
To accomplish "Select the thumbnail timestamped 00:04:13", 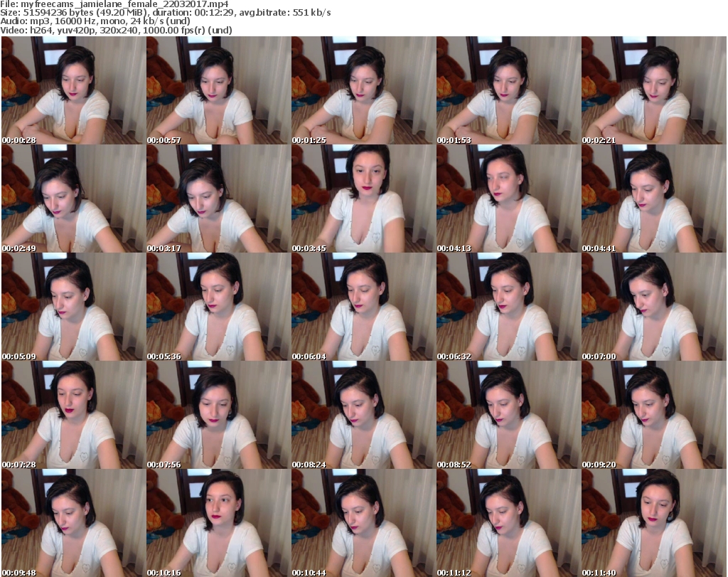I will tap(508, 198).
